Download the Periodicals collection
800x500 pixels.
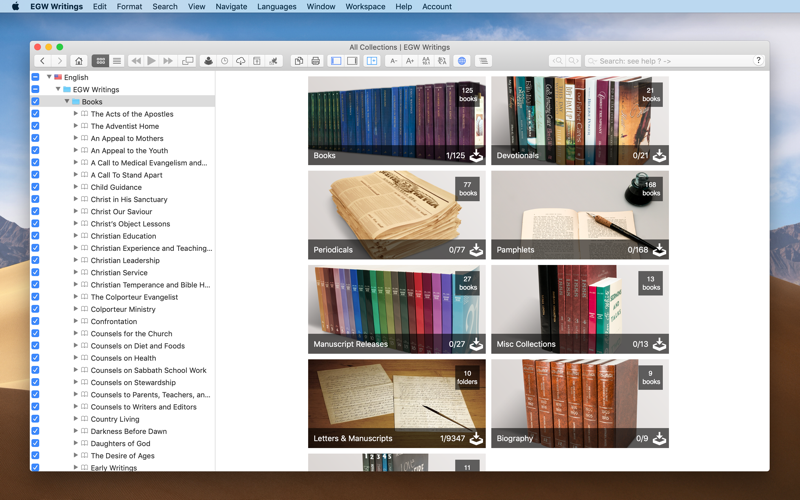(476, 250)
